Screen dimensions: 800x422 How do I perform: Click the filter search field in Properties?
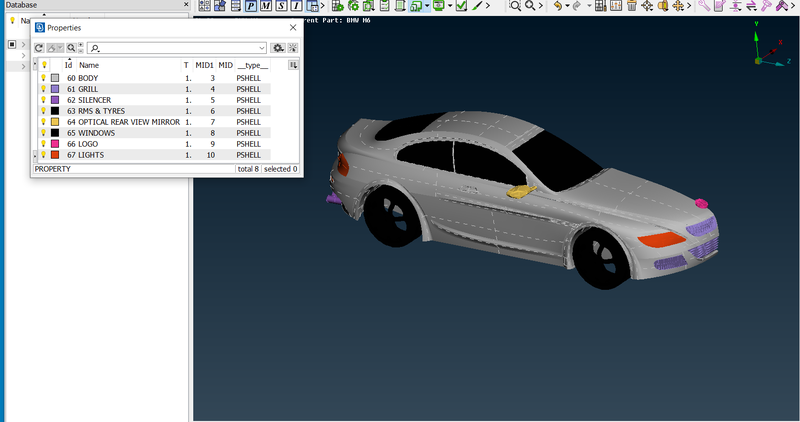pyautogui.click(x=177, y=48)
